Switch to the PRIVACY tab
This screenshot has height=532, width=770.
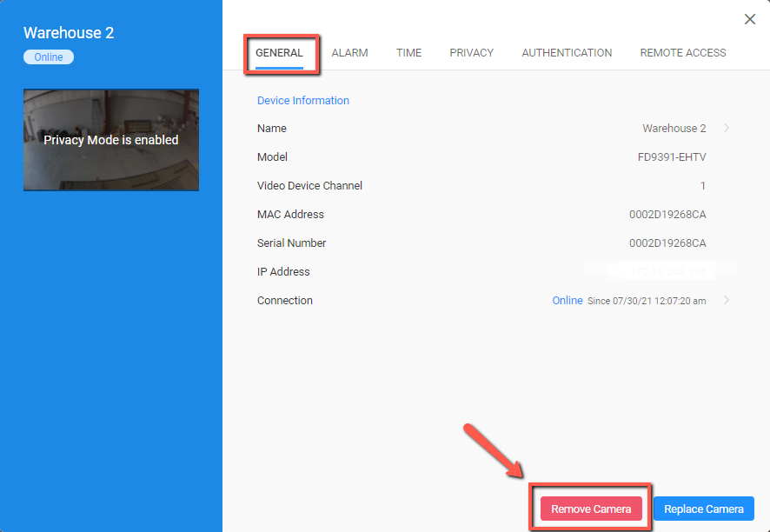coord(471,53)
